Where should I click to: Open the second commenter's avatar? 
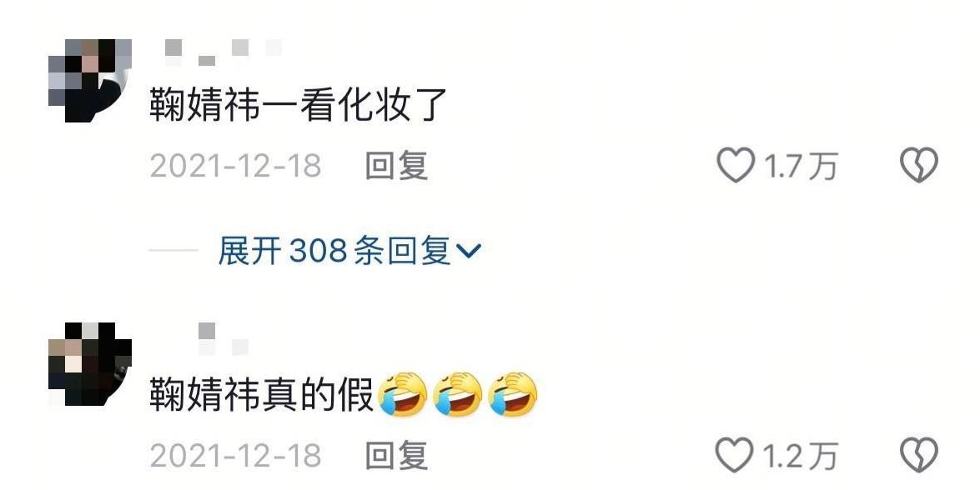click(x=90, y=364)
